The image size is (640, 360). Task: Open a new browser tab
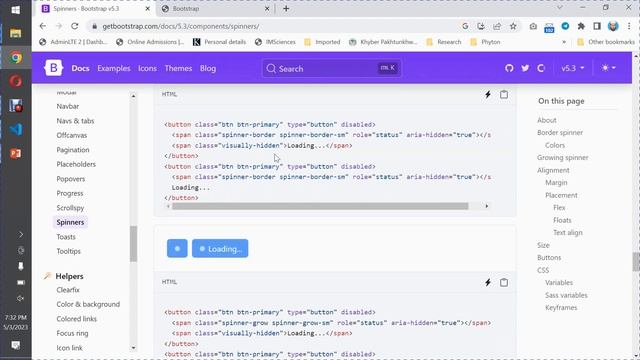pos(286,9)
